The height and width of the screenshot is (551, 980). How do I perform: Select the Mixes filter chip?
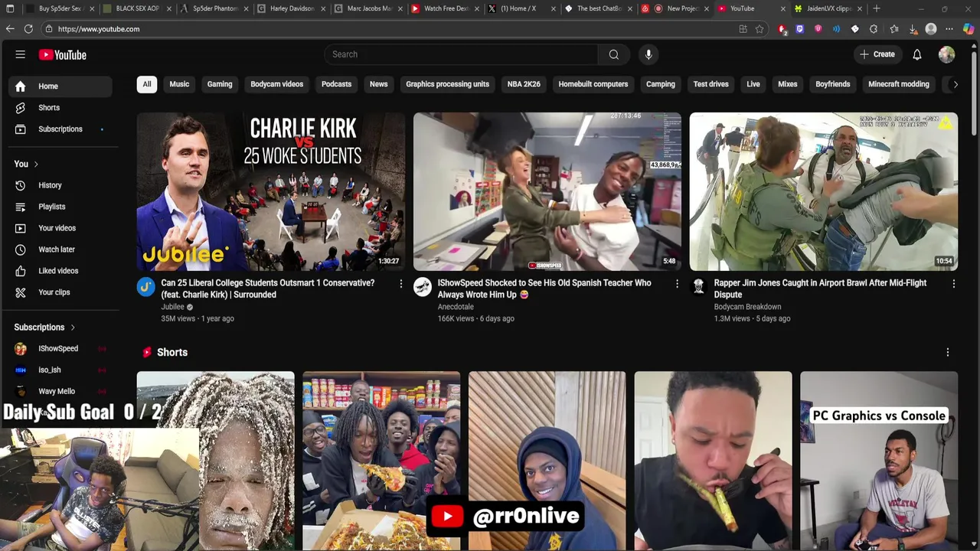(x=788, y=84)
